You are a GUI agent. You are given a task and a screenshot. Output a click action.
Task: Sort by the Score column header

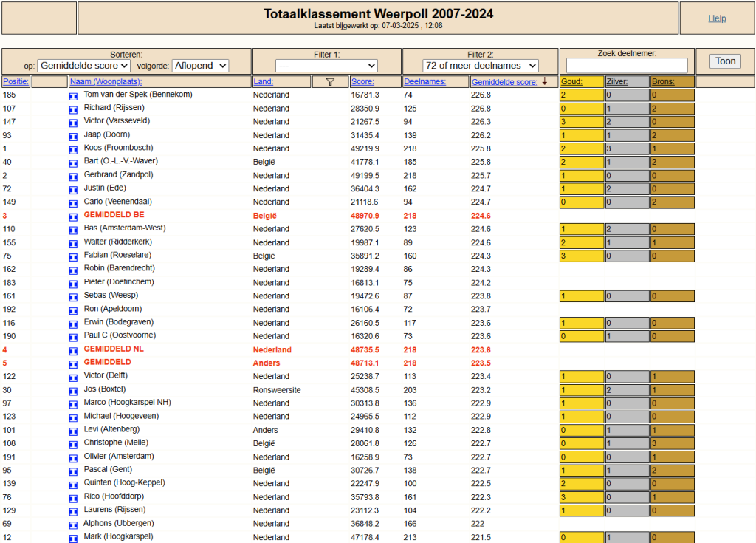pos(362,81)
